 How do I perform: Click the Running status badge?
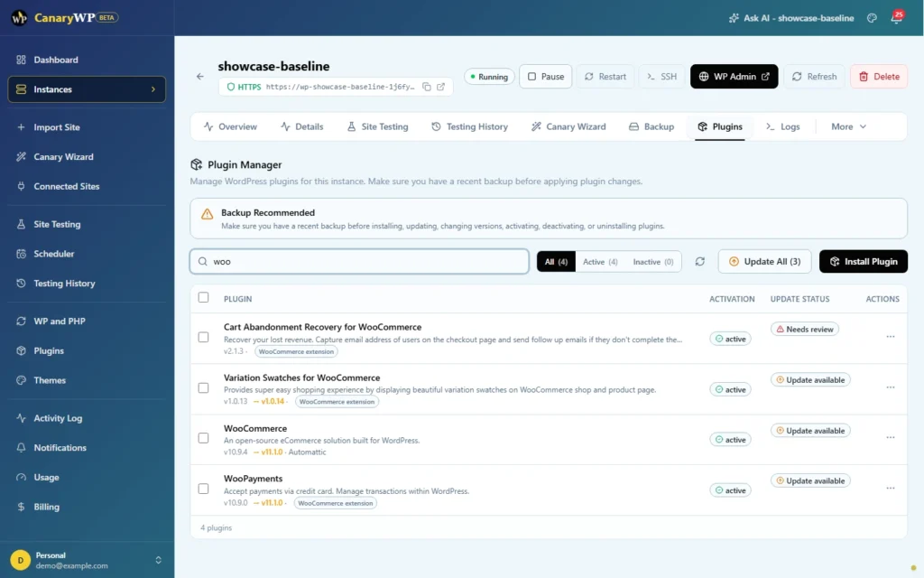point(489,77)
